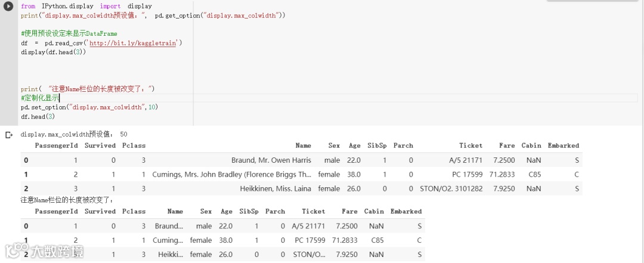Click the "from IPython.display import display" line
The image size is (644, 263).
point(86,6)
